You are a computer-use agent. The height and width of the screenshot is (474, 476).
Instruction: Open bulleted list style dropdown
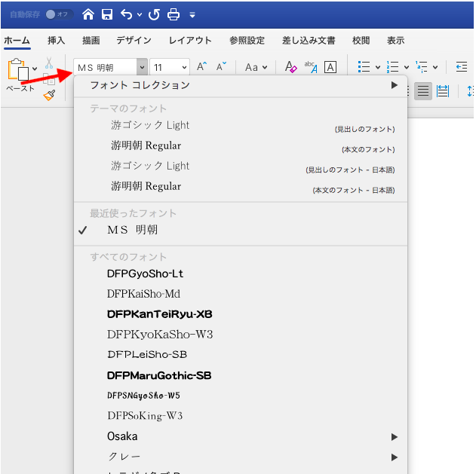coord(378,67)
